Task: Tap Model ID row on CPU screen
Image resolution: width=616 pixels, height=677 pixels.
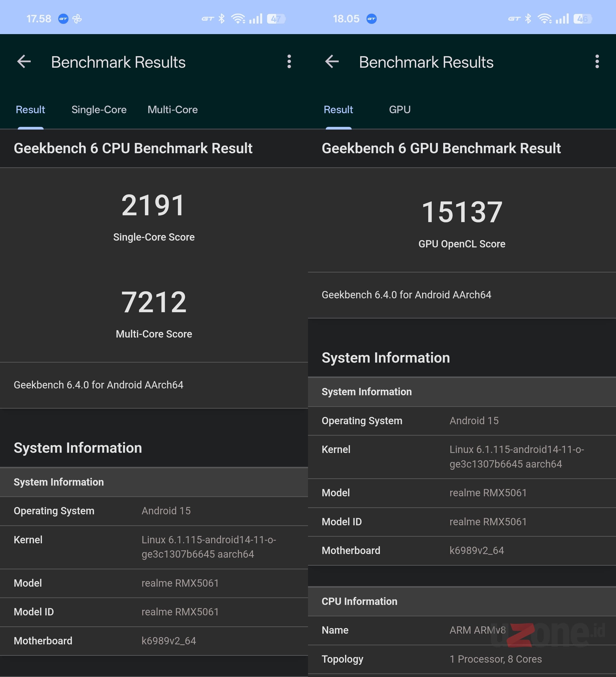Action: click(x=154, y=612)
